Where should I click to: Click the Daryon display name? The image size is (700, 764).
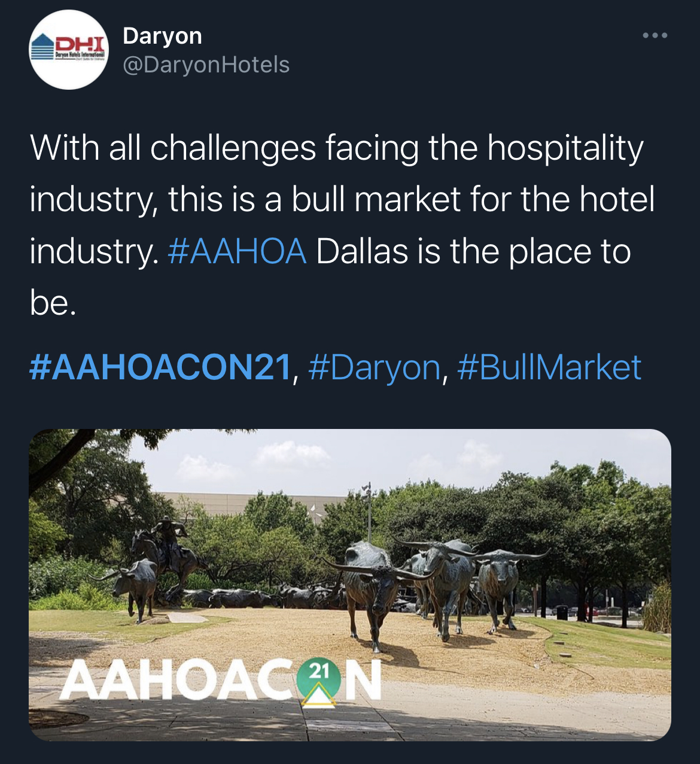[162, 36]
